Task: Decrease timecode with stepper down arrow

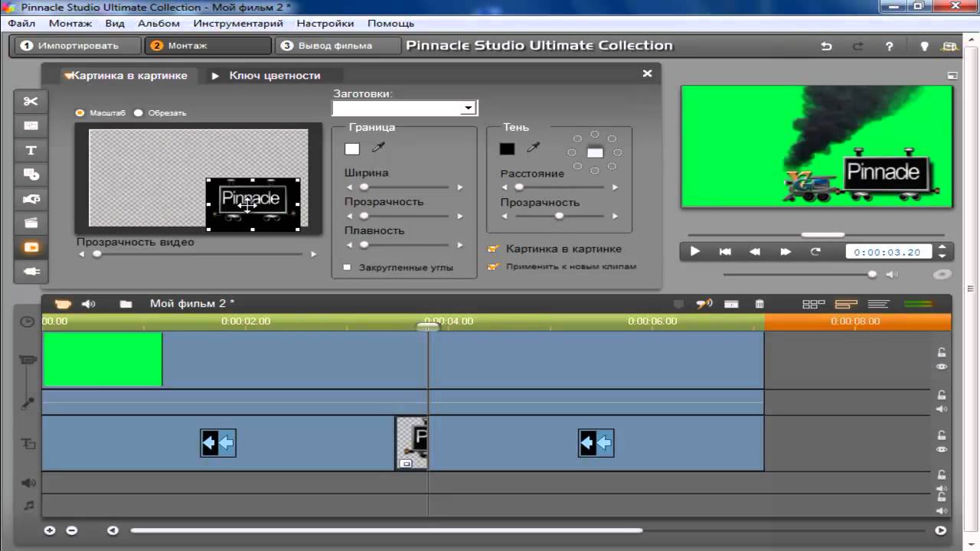Action: pyautogui.click(x=942, y=256)
